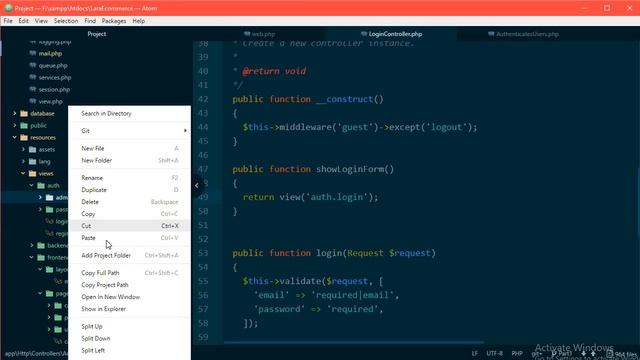
Task: Click the lang folder icon
Action: point(33,162)
